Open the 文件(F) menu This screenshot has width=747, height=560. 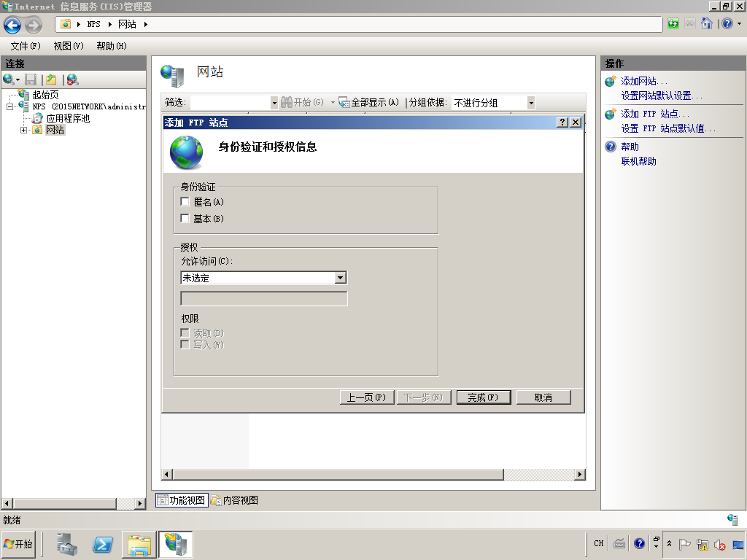(26, 46)
